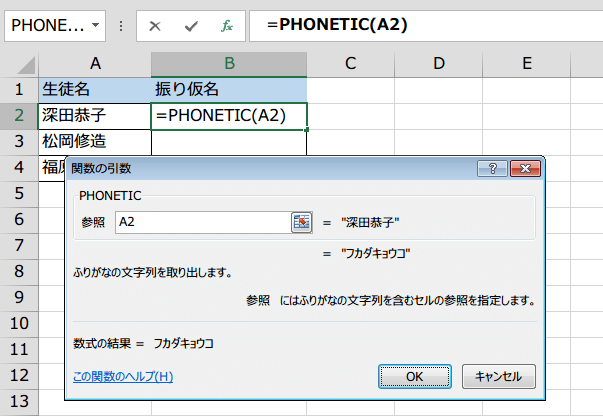Click the fx insert function icon
The height and width of the screenshot is (416, 603).
227,25
